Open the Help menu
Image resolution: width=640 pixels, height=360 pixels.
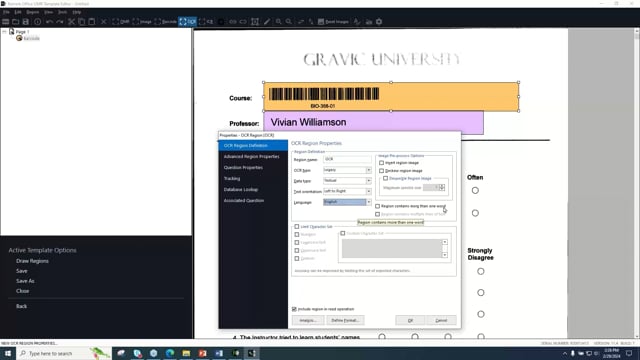click(x=76, y=12)
